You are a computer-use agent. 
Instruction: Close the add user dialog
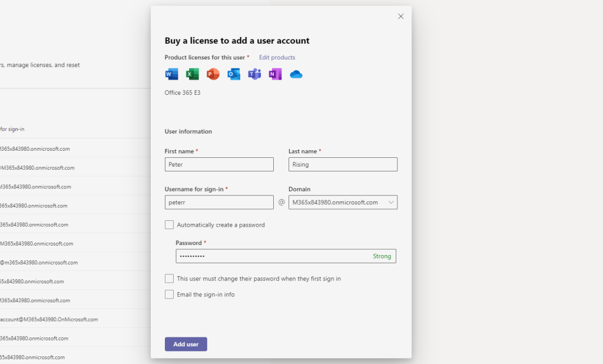(x=401, y=16)
